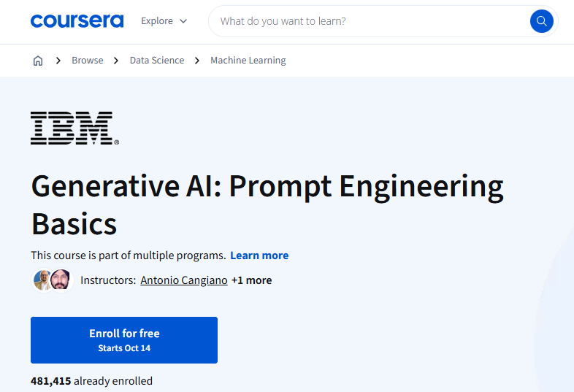
Task: Focus the 'What do you want to learn?' search field
Action: point(369,21)
